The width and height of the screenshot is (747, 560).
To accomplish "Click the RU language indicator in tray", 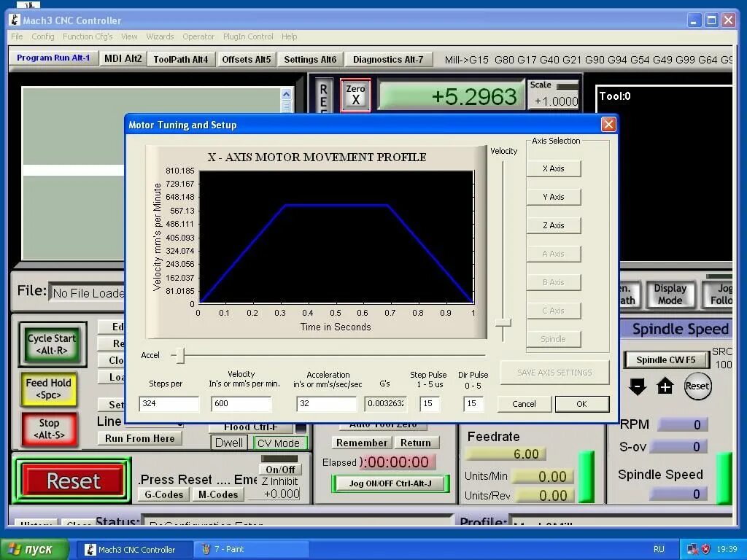I will pyautogui.click(x=659, y=549).
